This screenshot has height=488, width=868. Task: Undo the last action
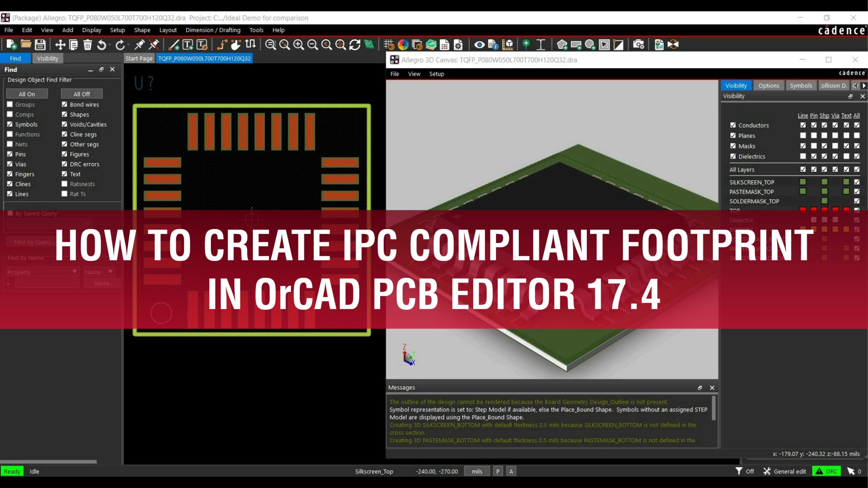(101, 44)
